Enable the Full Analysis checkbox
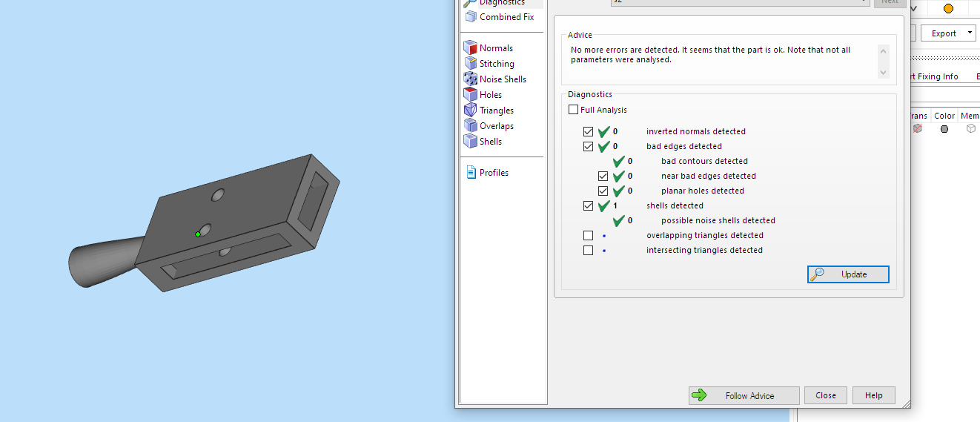Image resolution: width=980 pixels, height=422 pixels. [x=573, y=110]
